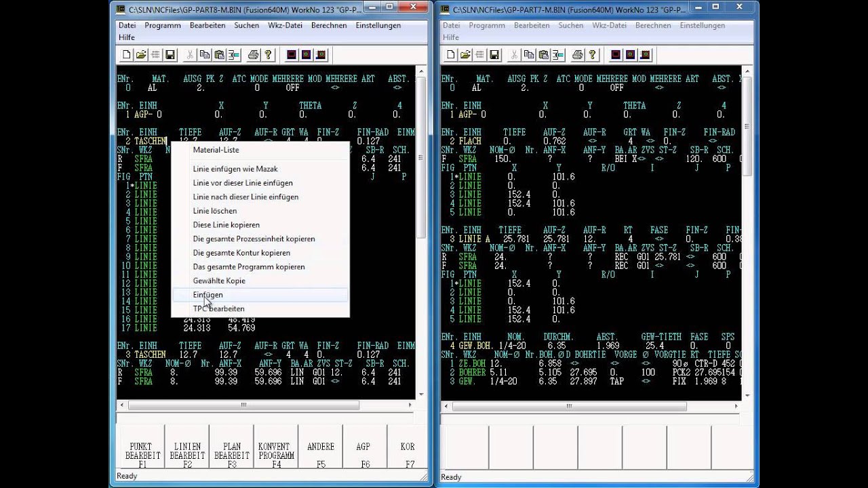Select Linie vor dieser Linie einfügen

pyautogui.click(x=260, y=183)
